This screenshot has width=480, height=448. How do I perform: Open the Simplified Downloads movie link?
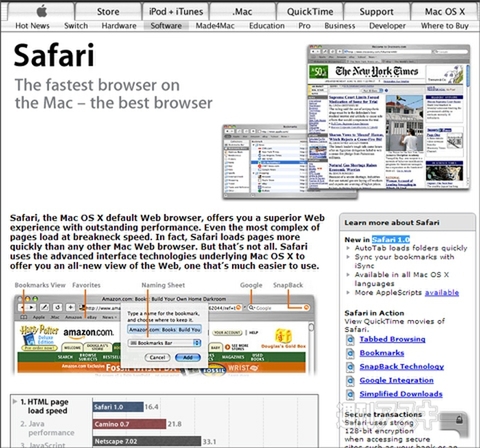pyautogui.click(x=401, y=394)
